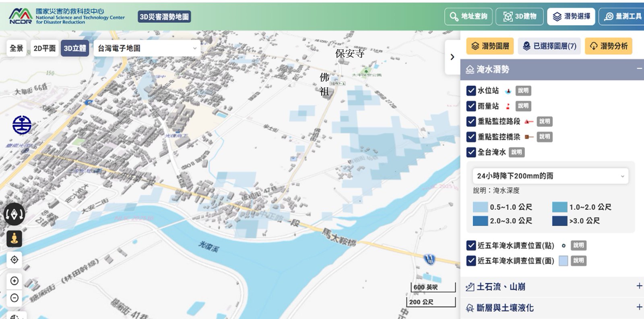Screen dimensions: 644x319
Task: Activate the street view pegman icon
Action: pyautogui.click(x=14, y=238)
